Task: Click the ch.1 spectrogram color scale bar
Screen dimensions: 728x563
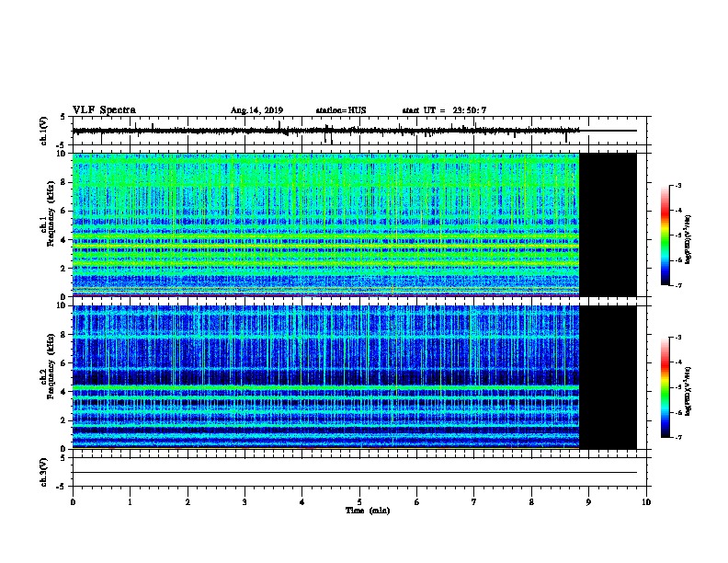Action: click(665, 236)
